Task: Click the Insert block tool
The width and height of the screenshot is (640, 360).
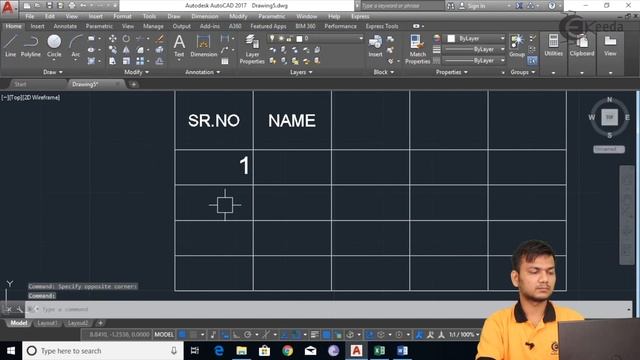Action: point(375,45)
